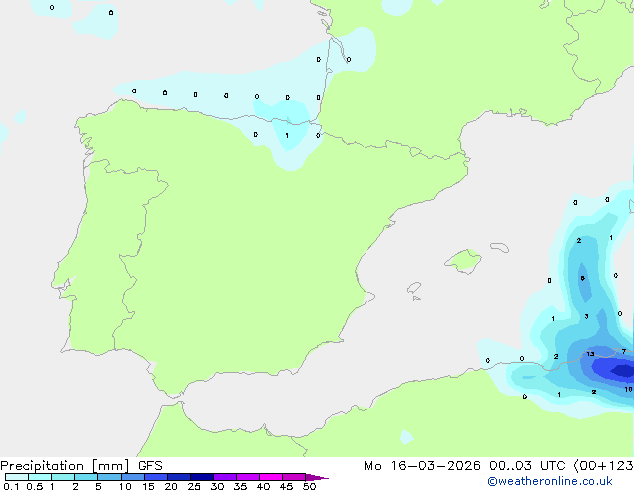
Task: Select the 45–50 mm legend color
Action: click(294, 477)
